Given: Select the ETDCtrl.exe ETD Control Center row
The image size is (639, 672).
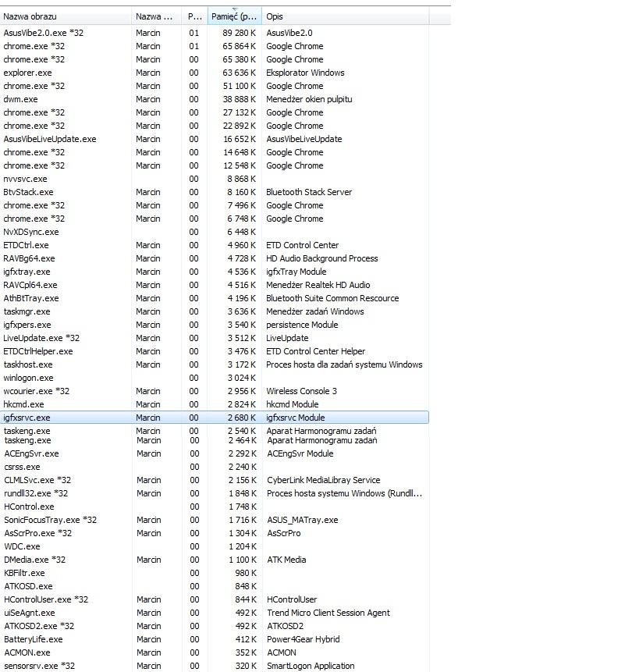Looking at the screenshot, I should tap(214, 246).
